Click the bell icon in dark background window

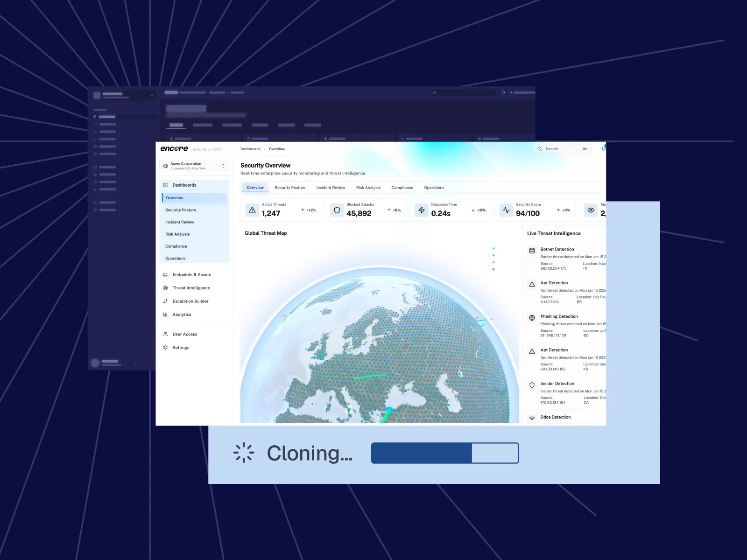pos(503,92)
